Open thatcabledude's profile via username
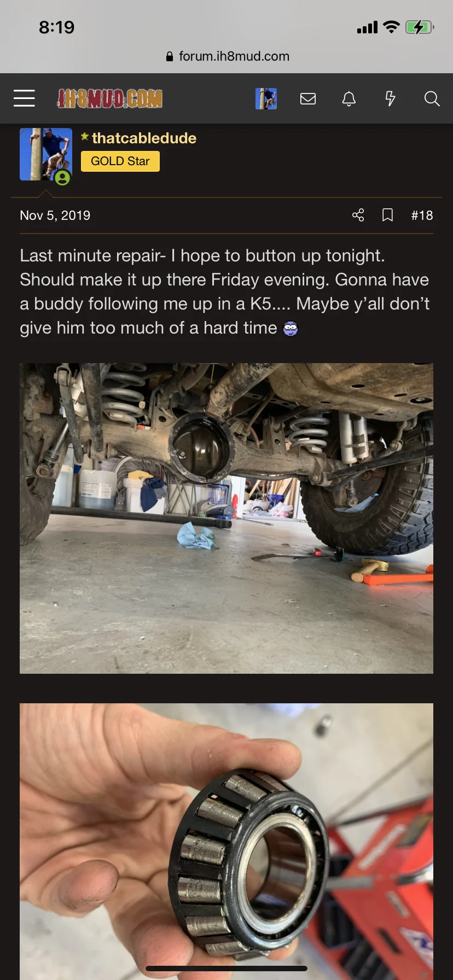The height and width of the screenshot is (980, 453). (144, 138)
